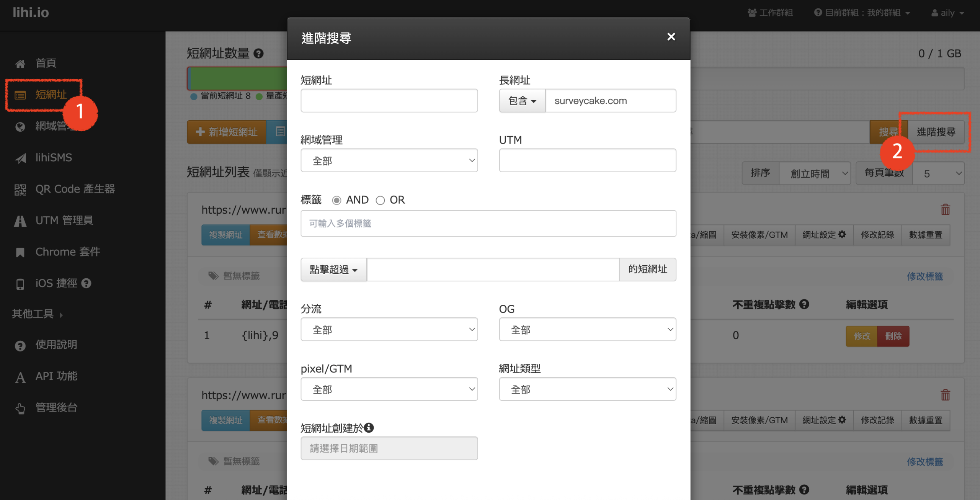Click the green short URL quota bar
Image resolution: width=980 pixels, height=500 pixels.
237,78
